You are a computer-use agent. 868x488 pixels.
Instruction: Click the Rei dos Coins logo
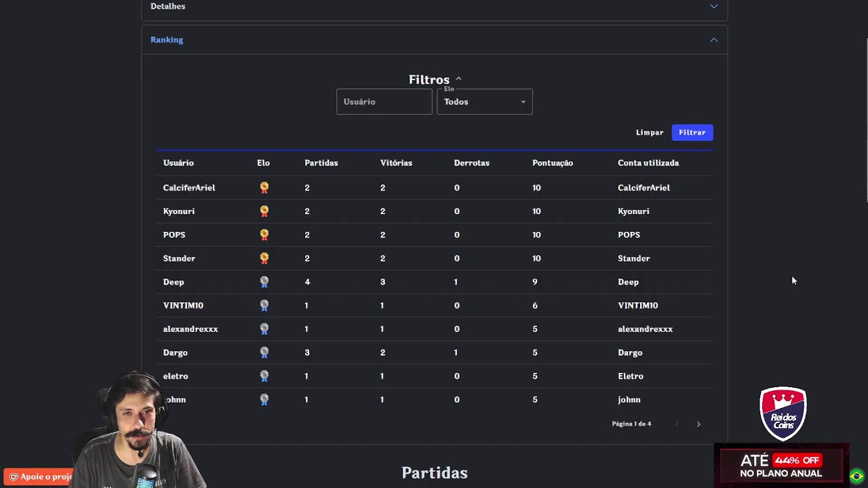pyautogui.click(x=783, y=413)
